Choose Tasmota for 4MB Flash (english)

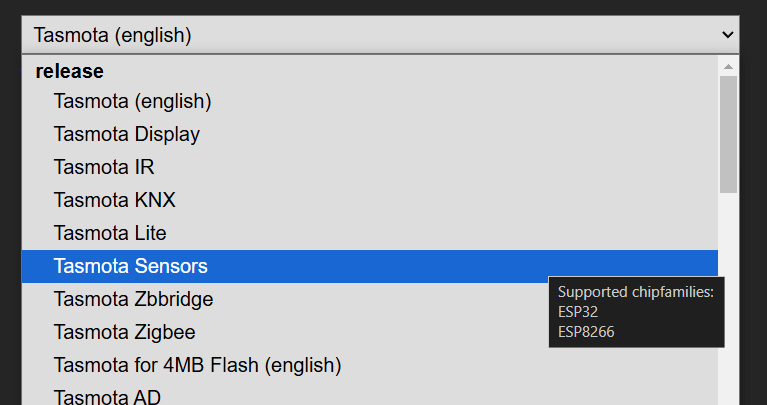coord(197,365)
